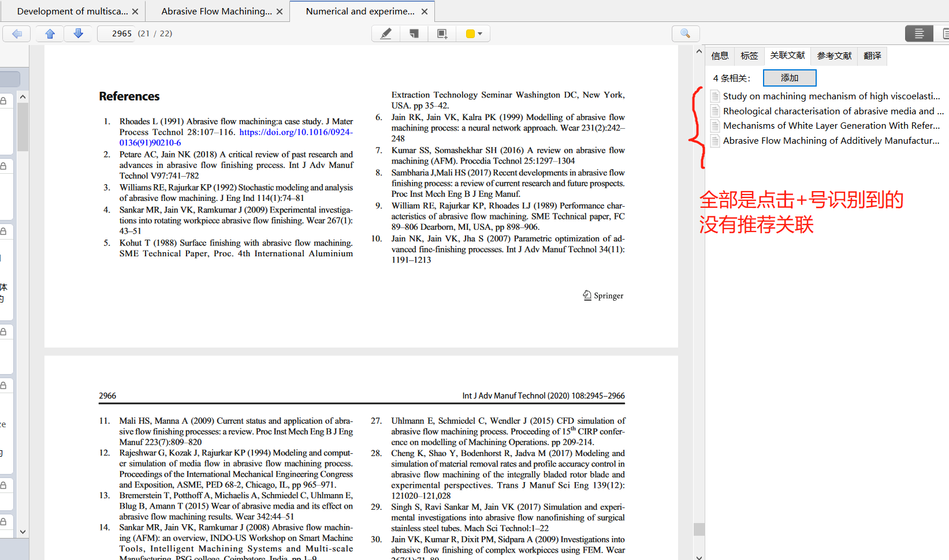Jump to previous page with up arrow
949x560 pixels.
coord(50,33)
